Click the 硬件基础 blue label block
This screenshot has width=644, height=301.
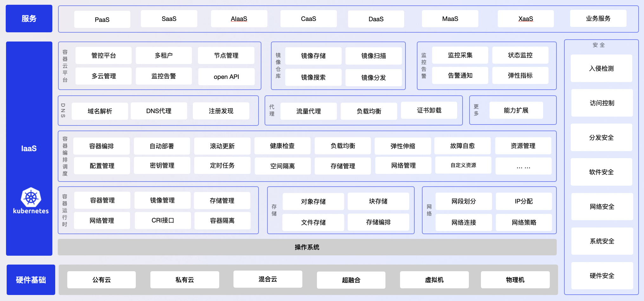pos(31,280)
